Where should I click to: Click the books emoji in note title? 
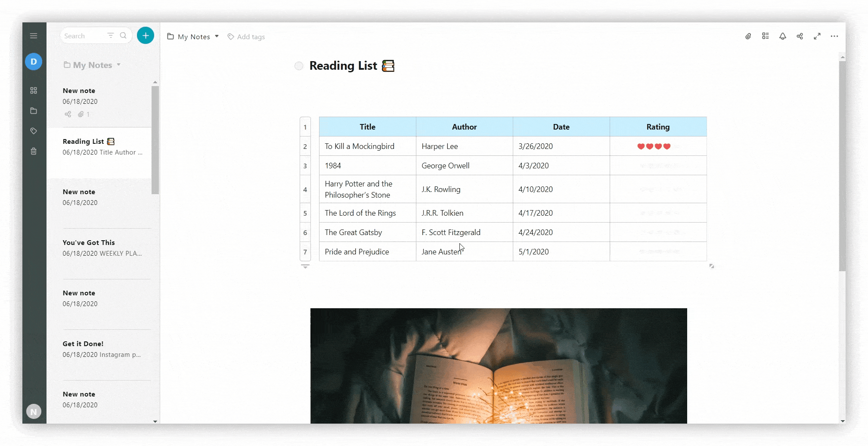(x=388, y=65)
